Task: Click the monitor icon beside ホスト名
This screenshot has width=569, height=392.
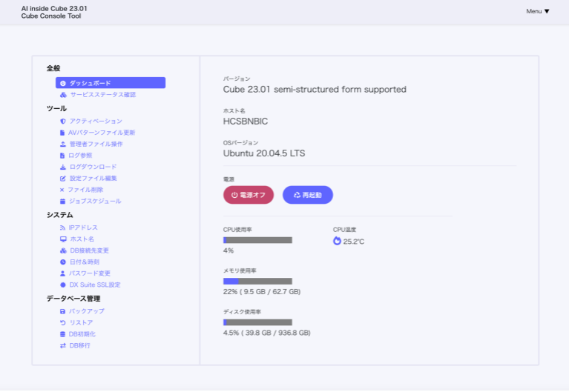Action: pyautogui.click(x=63, y=239)
